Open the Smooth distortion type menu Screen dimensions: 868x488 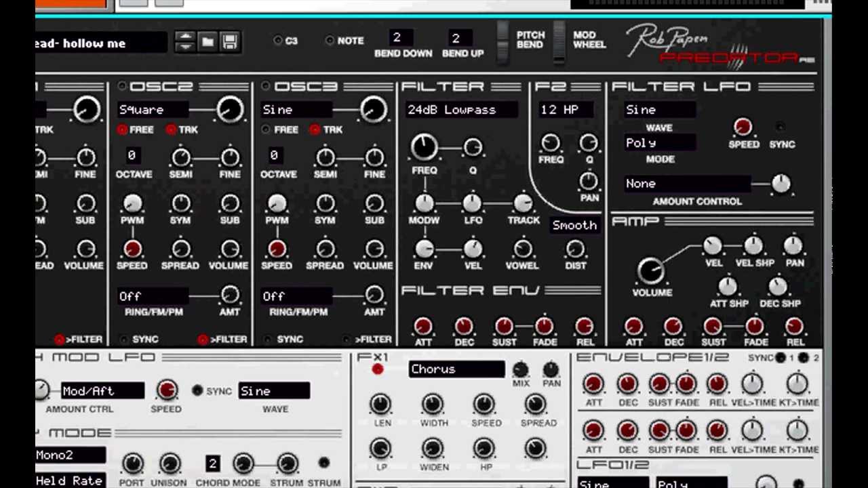coord(574,225)
